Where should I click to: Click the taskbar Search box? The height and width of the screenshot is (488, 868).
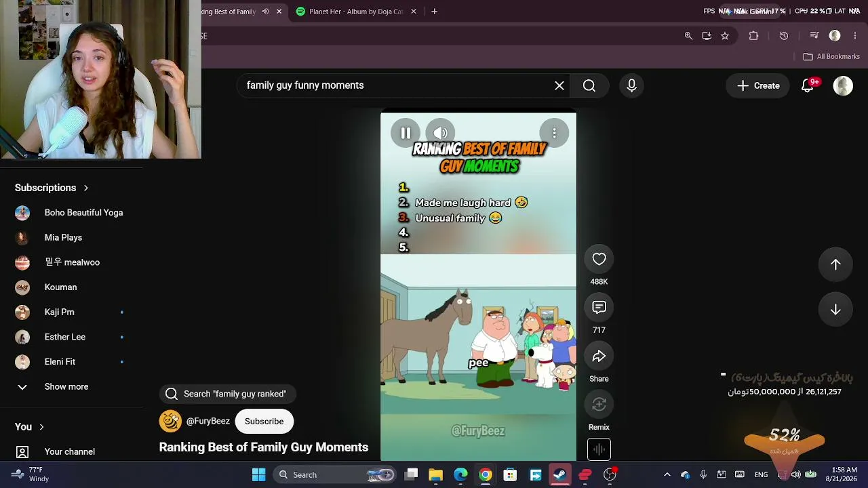(336, 474)
